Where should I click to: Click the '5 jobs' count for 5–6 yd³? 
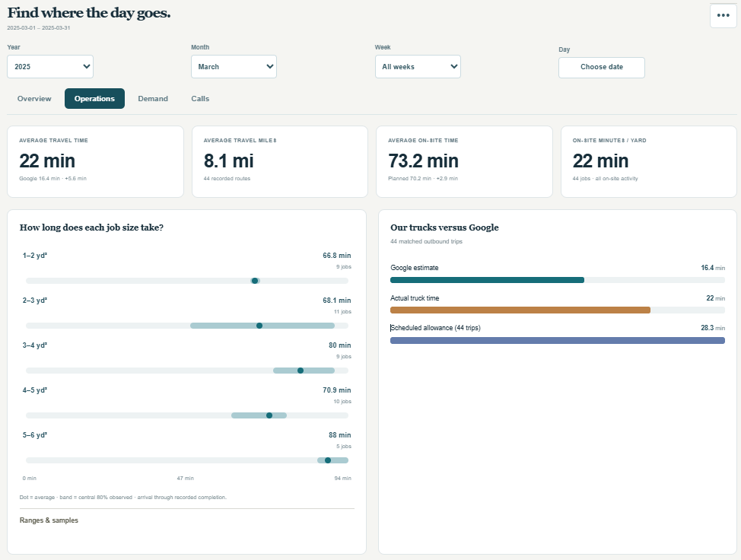pos(344,447)
